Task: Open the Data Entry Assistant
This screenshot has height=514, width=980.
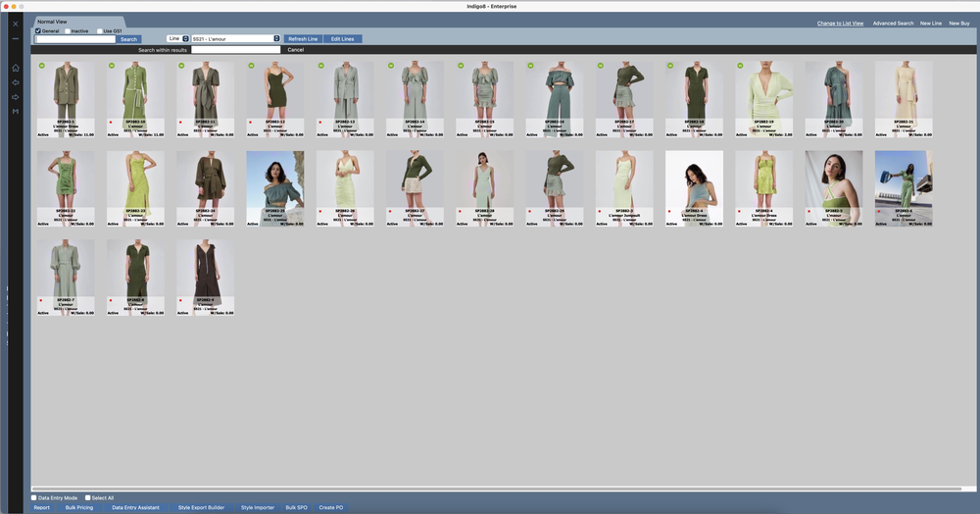Action: 135,507
